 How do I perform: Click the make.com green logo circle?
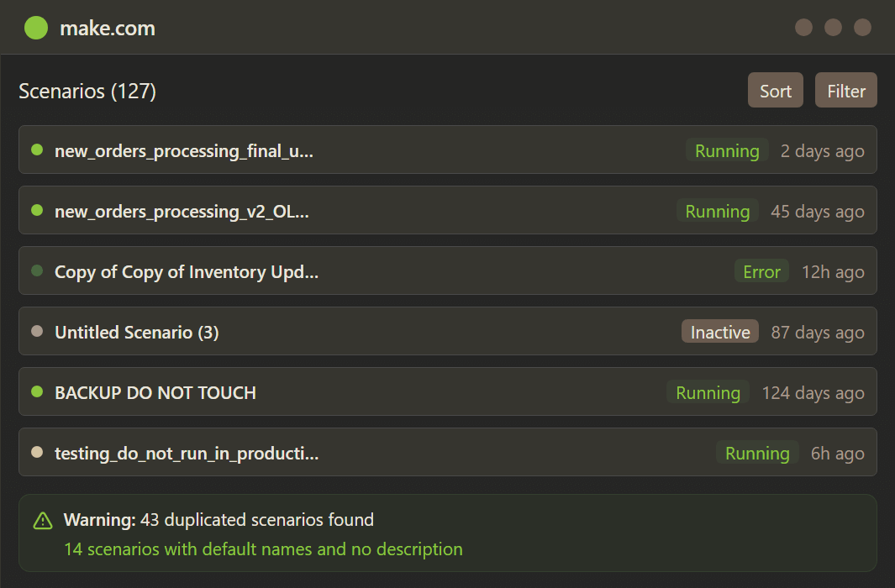(36, 28)
